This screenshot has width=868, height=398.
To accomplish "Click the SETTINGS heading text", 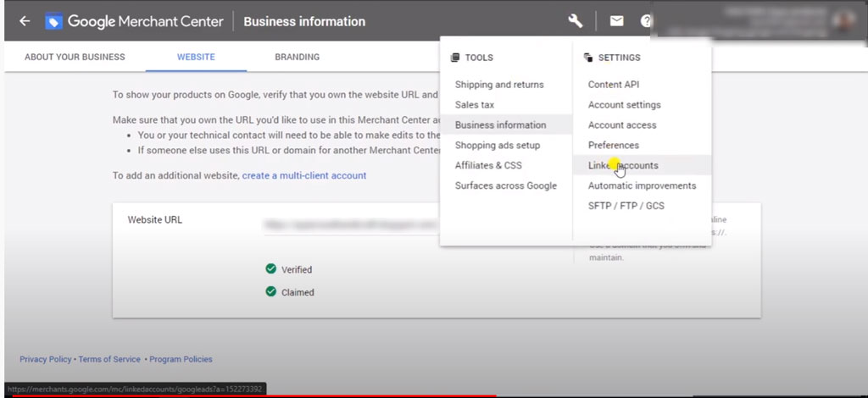I will pyautogui.click(x=620, y=58).
